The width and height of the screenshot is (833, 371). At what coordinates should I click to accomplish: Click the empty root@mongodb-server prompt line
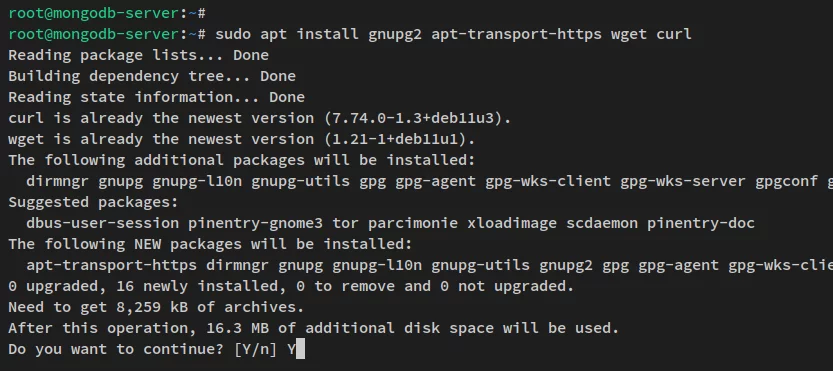tap(107, 13)
